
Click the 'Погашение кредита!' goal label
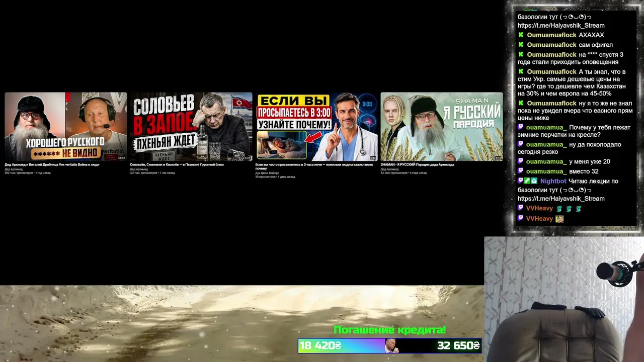coord(390,330)
